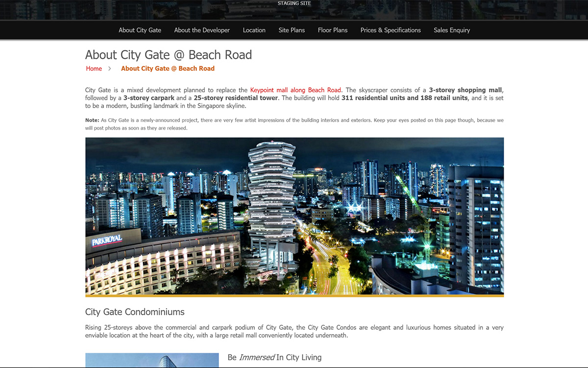This screenshot has height=368, width=588.
Task: Click the 'City Gate Condominiums' heading
Action: point(135,312)
